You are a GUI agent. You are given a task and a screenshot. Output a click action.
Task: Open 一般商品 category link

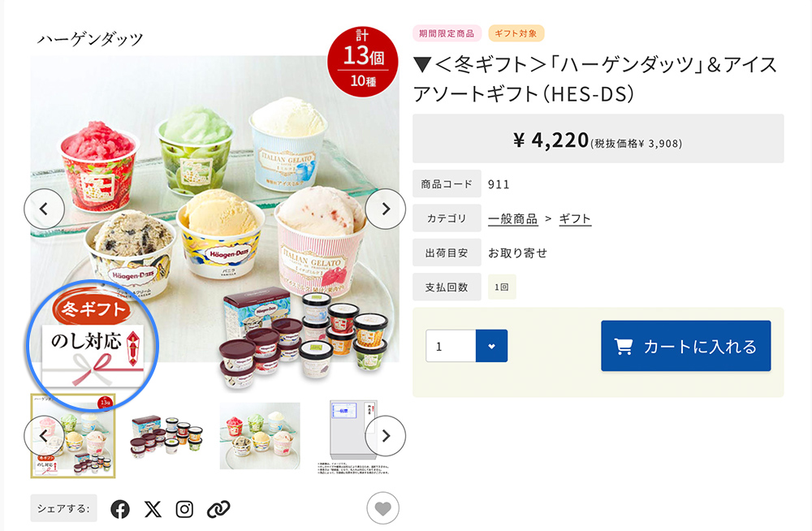point(512,218)
